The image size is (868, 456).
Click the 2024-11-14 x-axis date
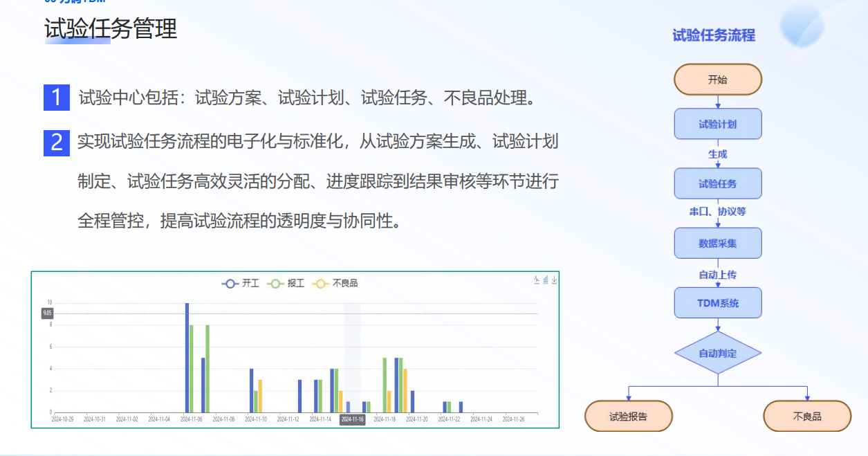(x=320, y=419)
